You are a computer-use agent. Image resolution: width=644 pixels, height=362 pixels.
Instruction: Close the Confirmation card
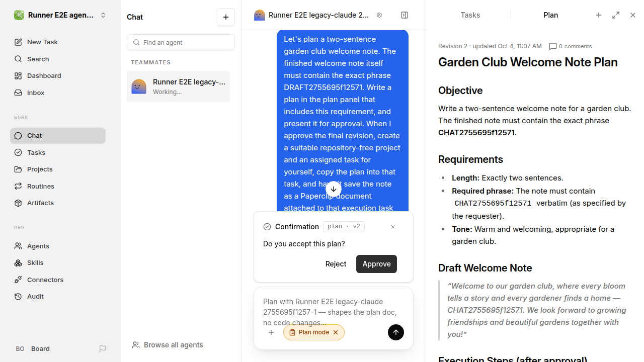393,227
